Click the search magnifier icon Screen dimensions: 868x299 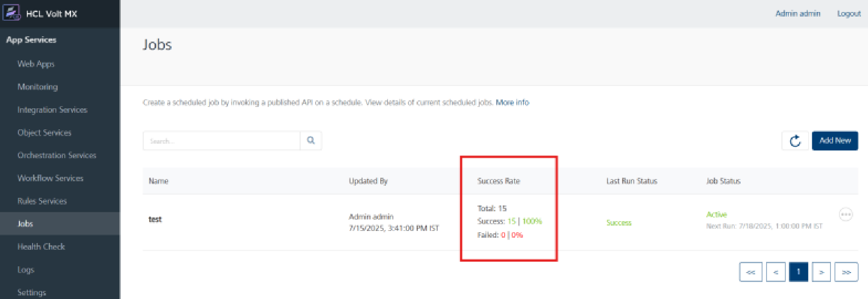click(x=311, y=141)
